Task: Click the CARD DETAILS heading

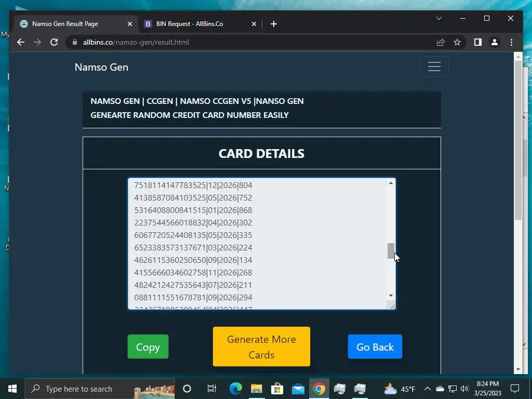Action: click(x=261, y=154)
